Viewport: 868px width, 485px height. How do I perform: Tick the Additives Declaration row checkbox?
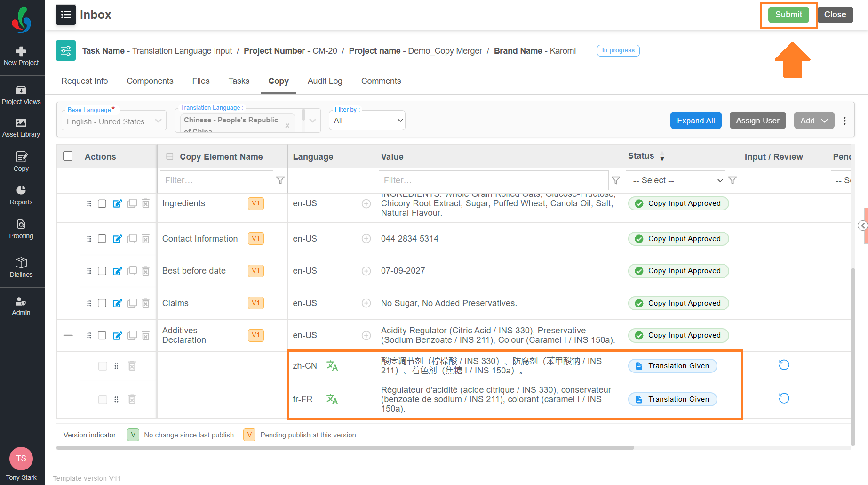[x=102, y=335]
